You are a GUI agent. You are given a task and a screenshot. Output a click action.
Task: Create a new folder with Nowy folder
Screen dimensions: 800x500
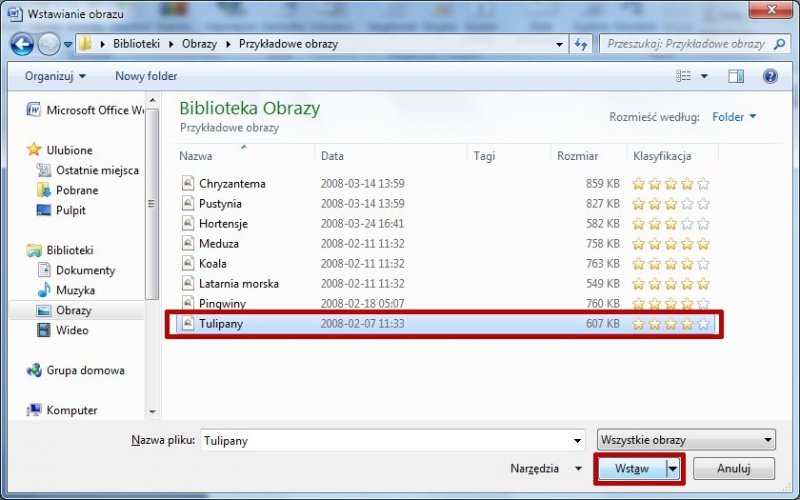[146, 76]
